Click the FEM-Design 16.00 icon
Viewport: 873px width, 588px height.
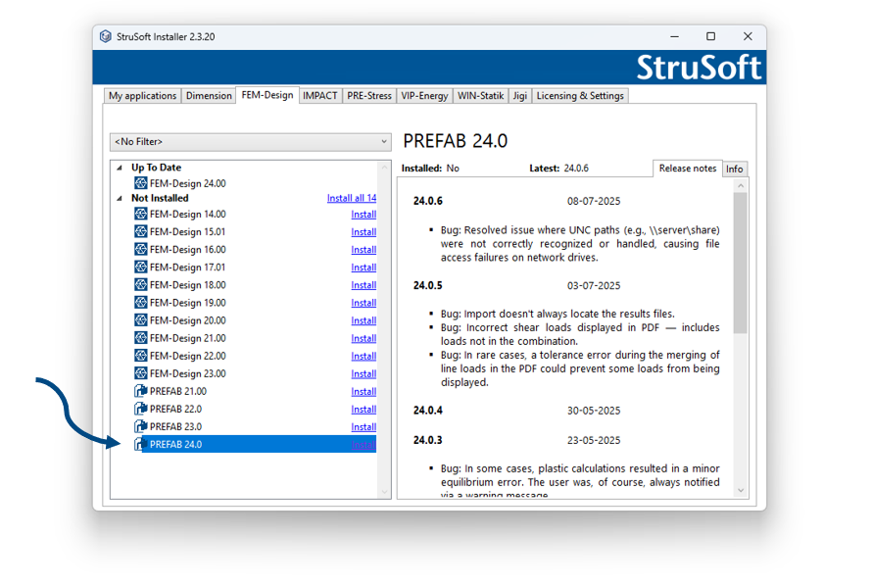(x=141, y=250)
